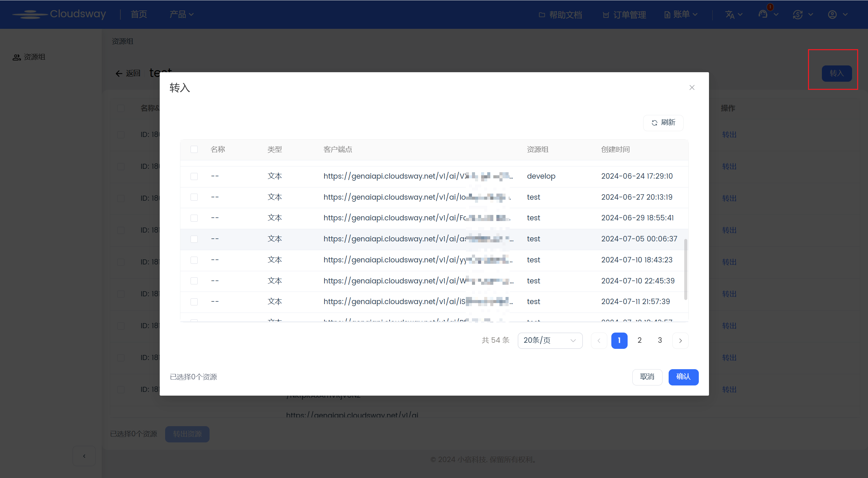The width and height of the screenshot is (868, 478).
Task: Click the customer support headset icon
Action: pos(763,14)
